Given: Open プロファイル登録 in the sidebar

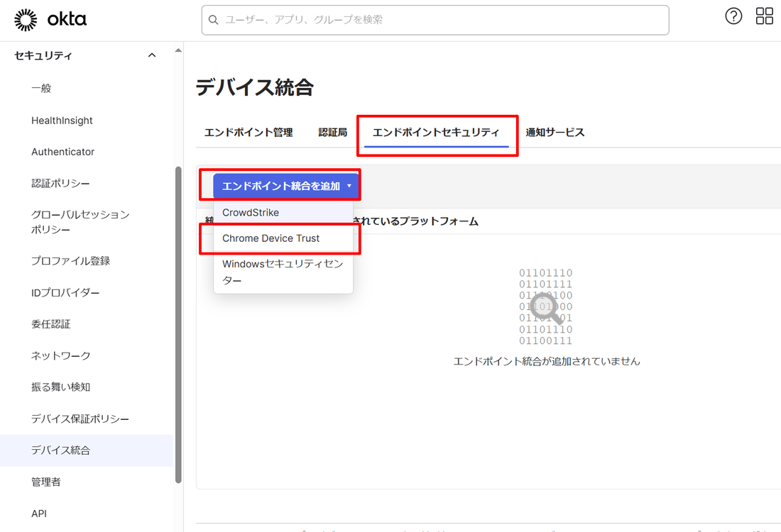Looking at the screenshot, I should coord(70,261).
